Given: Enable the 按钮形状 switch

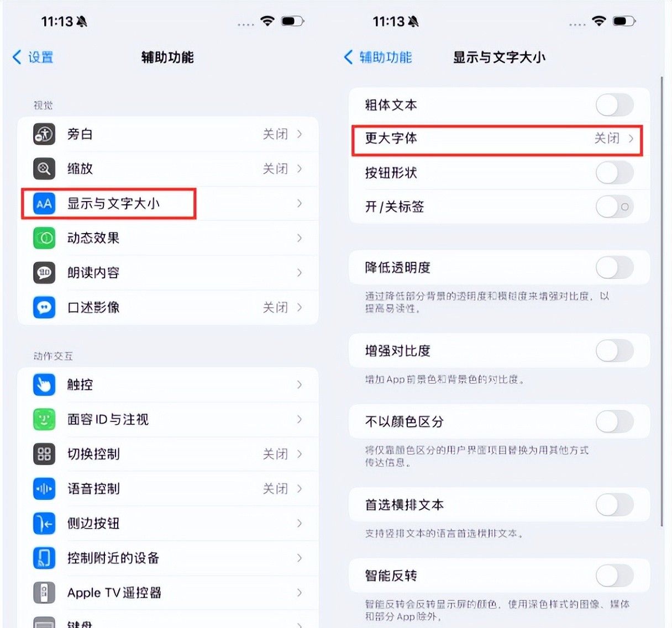Looking at the screenshot, I should click(x=615, y=173).
